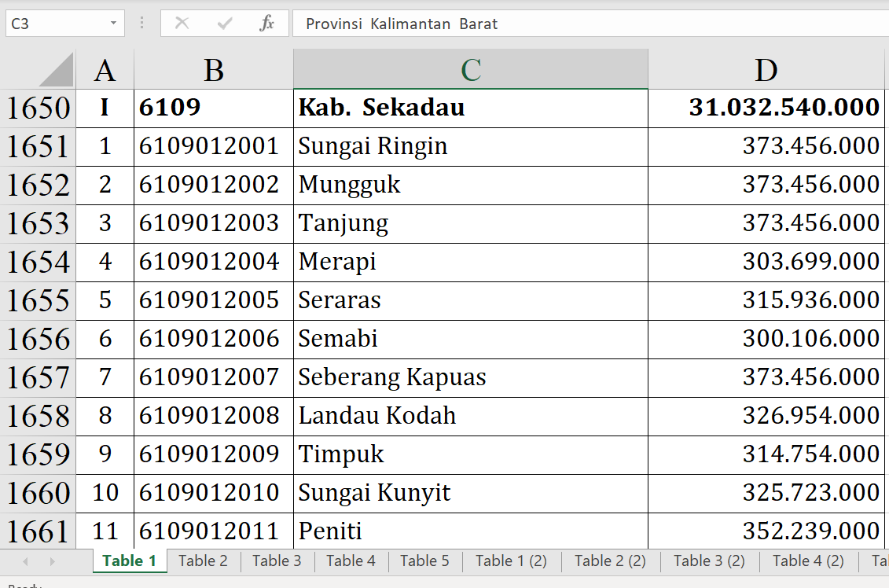889x588 pixels.
Task: Click the next sheet navigation arrow
Action: [x=53, y=561]
